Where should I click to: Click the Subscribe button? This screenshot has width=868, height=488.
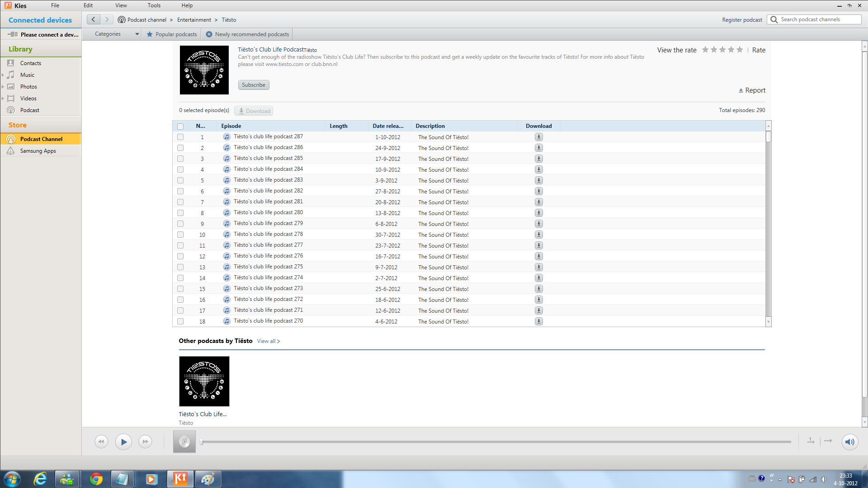pos(253,85)
